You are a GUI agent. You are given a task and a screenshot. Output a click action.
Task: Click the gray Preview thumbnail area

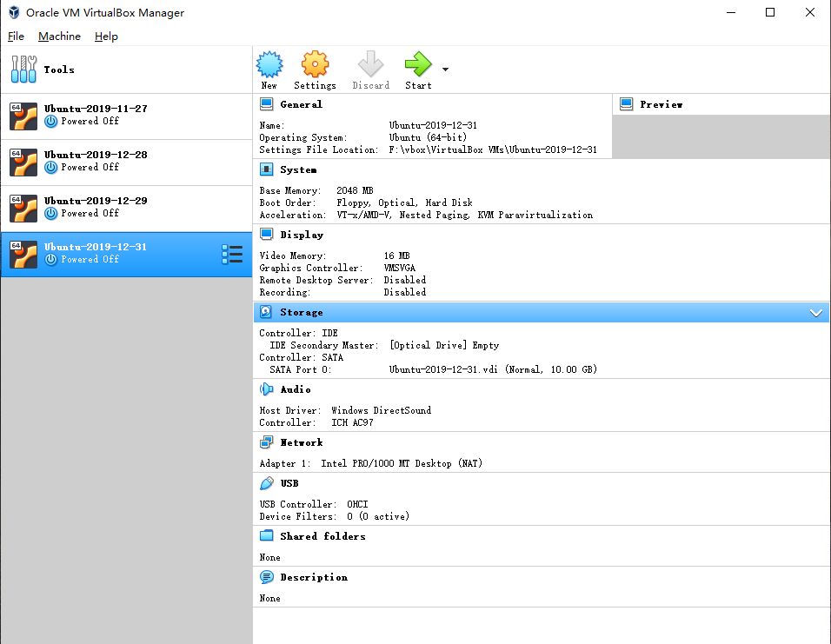tap(721, 136)
